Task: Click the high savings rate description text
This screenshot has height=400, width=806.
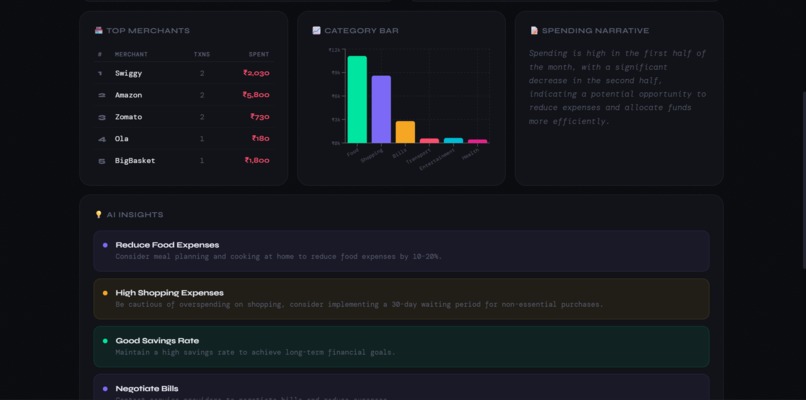Action: [255, 352]
